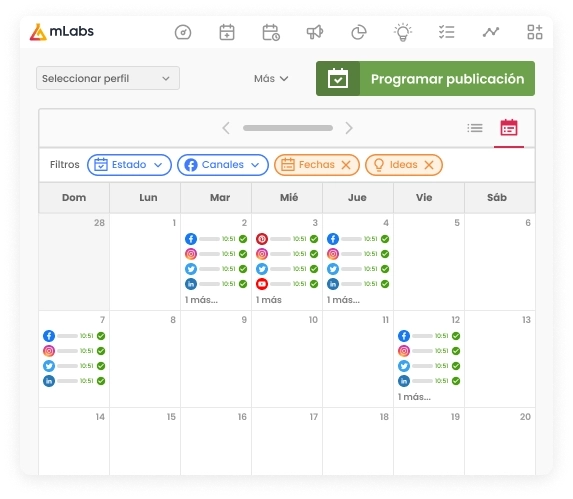573x499 pixels.
Task: Open Instagram post on day 4
Action: point(358,254)
